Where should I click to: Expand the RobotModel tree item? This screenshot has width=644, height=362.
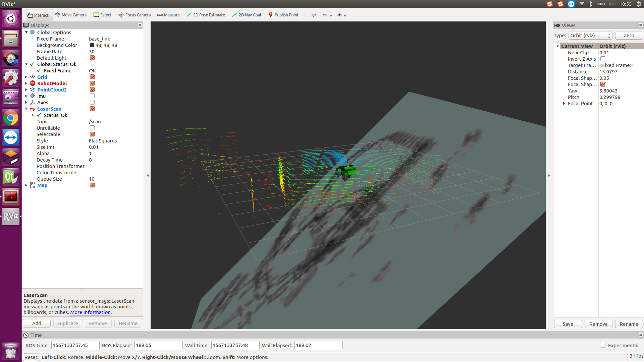(x=26, y=83)
